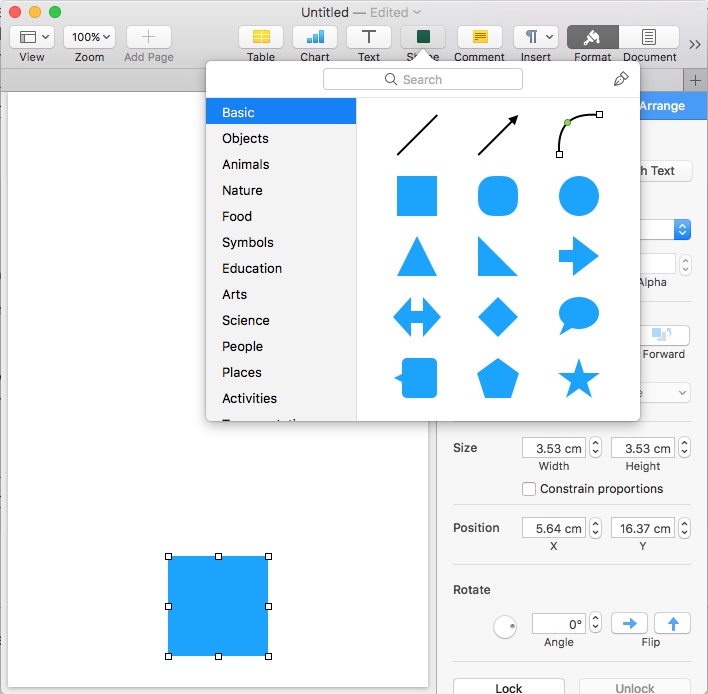Insert the speech bubble shape
Image resolution: width=708 pixels, height=694 pixels.
(x=578, y=316)
